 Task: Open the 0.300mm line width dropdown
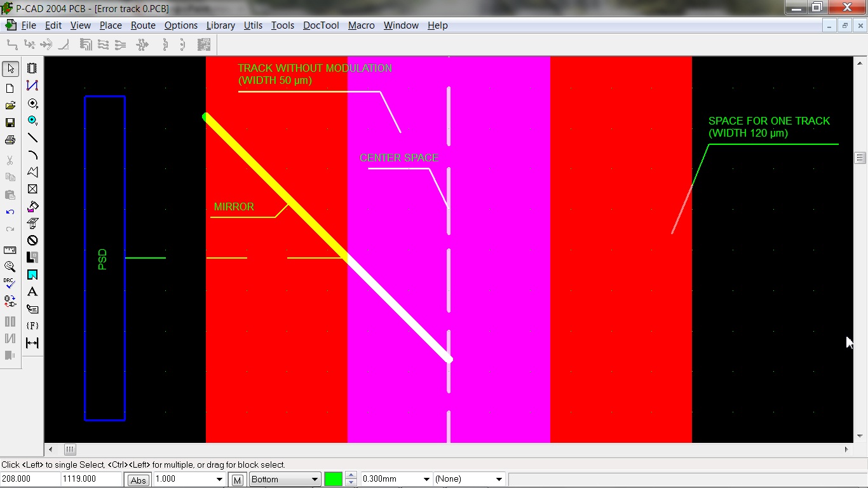426,480
